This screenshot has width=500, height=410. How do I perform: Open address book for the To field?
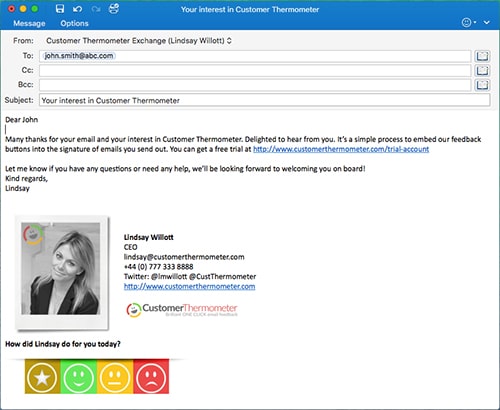click(x=482, y=56)
